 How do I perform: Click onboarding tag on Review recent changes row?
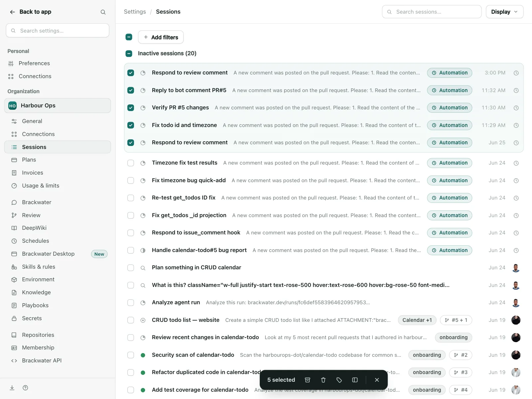[x=454, y=337]
